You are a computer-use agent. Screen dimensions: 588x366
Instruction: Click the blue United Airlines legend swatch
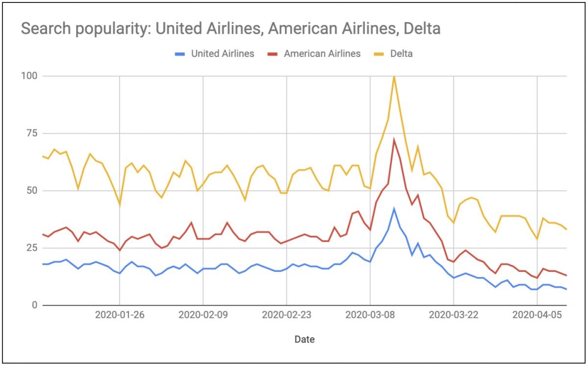181,54
